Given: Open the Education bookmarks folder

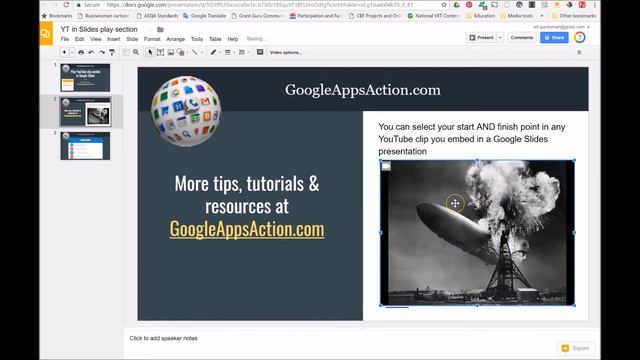Looking at the screenshot, I should pos(480,16).
